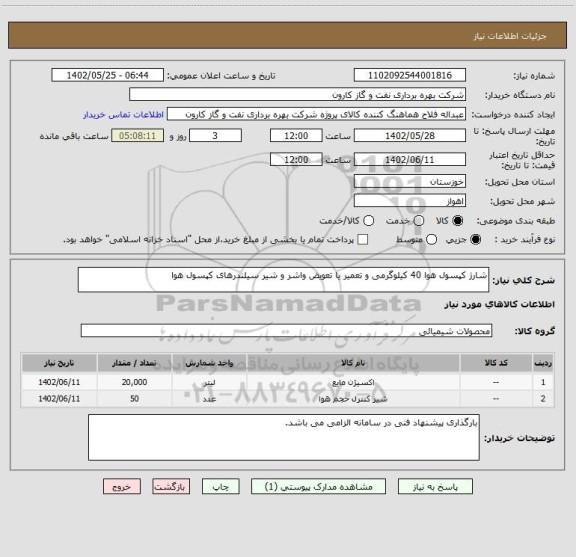
Task: Click the row number 1 cell
Action: pos(543,382)
